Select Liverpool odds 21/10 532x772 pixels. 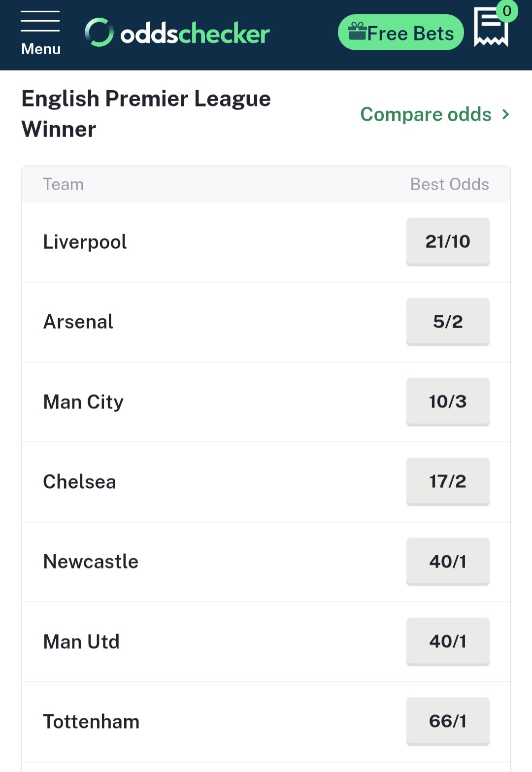point(448,242)
